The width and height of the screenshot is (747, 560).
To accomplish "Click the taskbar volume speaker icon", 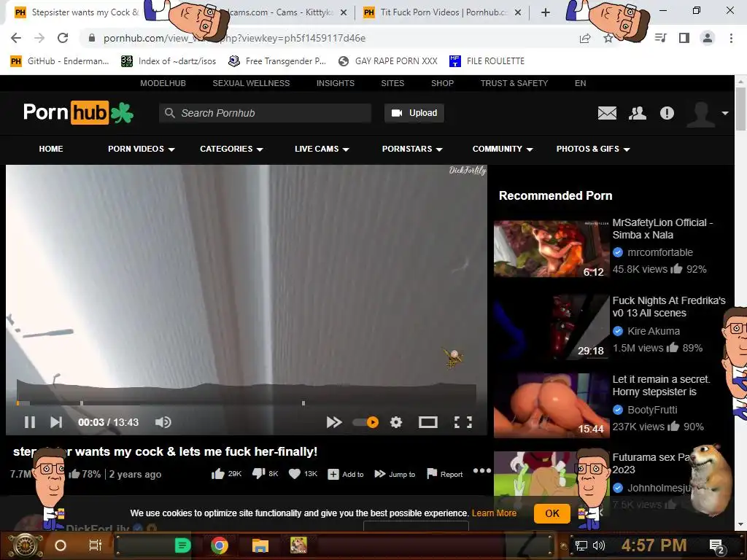I will (599, 545).
